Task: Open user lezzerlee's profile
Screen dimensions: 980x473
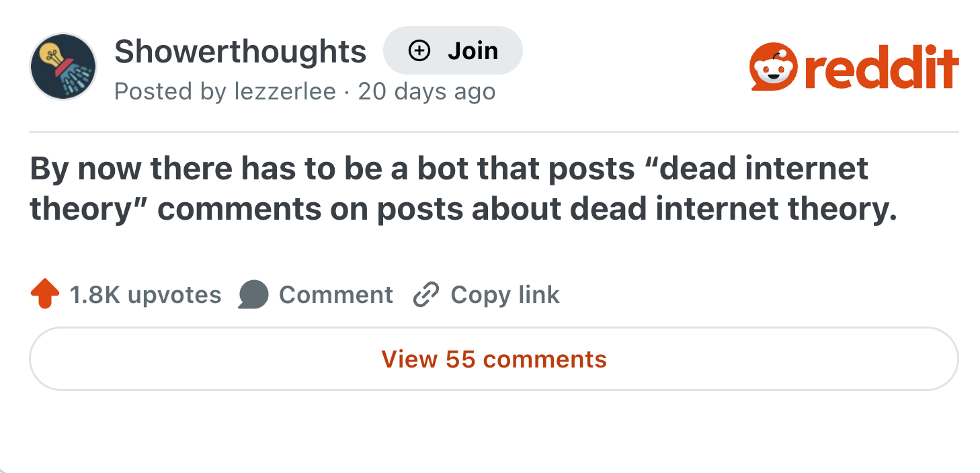Action: (x=285, y=91)
